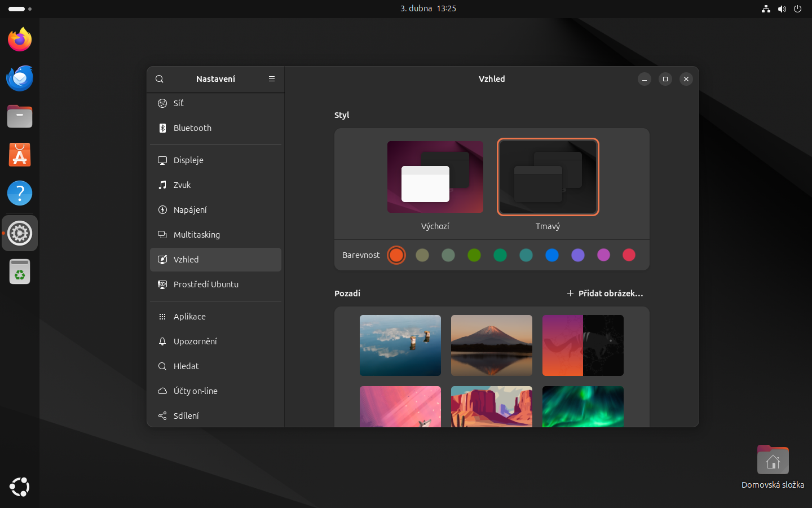The image size is (812, 508).
Task: Open Domovská složka desktop folder
Action: point(773,461)
